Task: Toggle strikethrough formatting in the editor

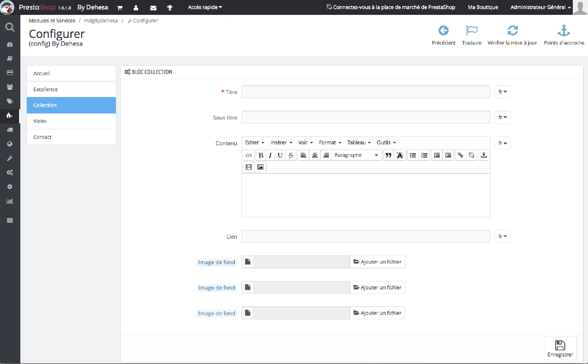Action: [x=291, y=155]
